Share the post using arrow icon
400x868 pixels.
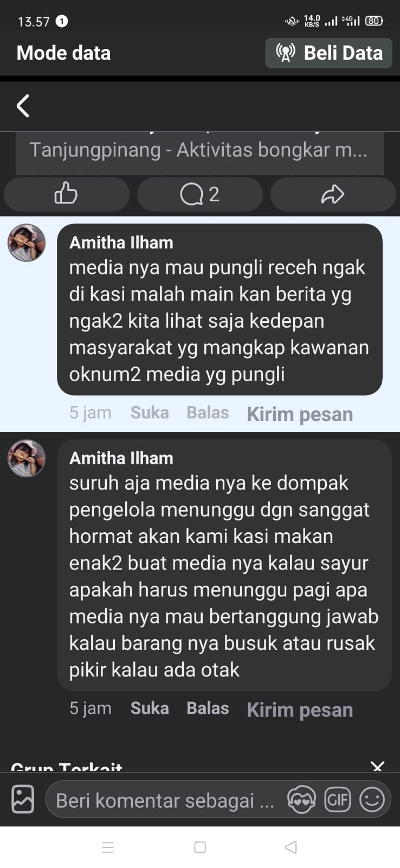point(333,194)
